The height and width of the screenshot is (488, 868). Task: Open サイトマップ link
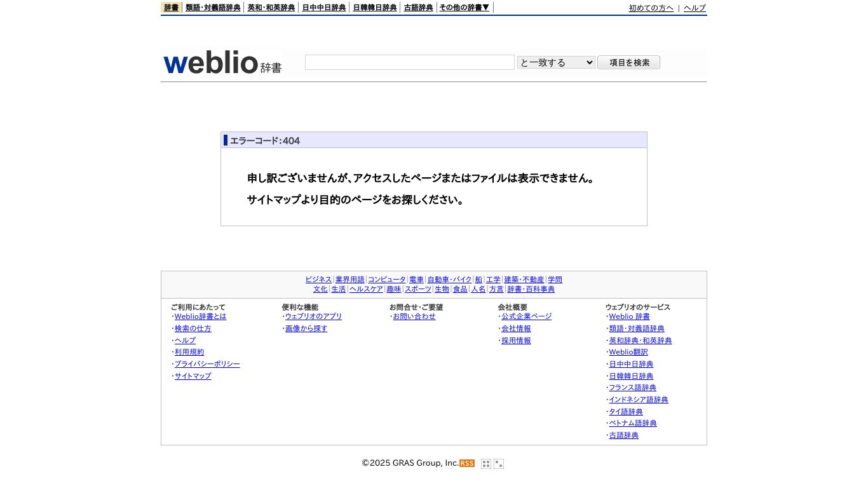[193, 376]
